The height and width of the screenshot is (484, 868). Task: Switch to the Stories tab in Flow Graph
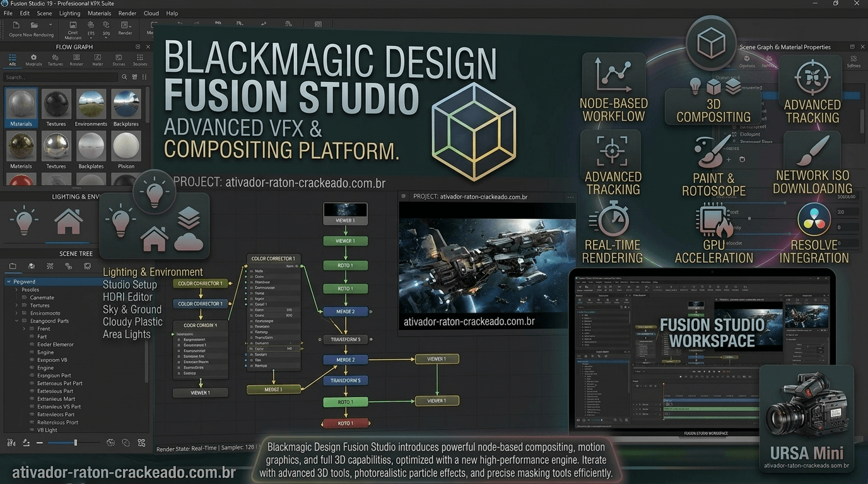point(119,60)
